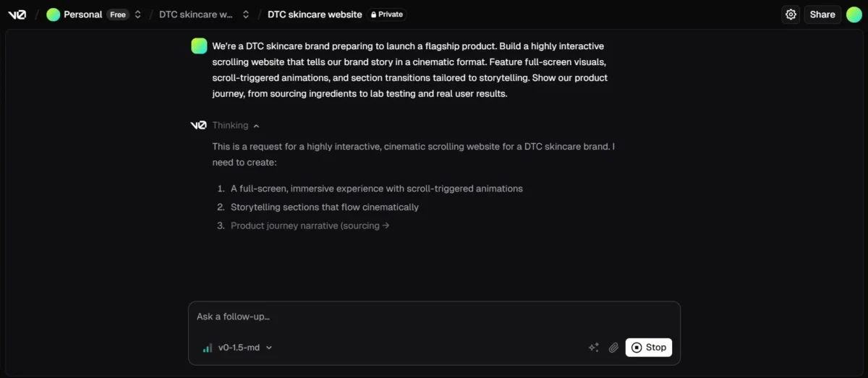Open the Personal workspace switcher chevrons
The image size is (868, 378).
138,14
